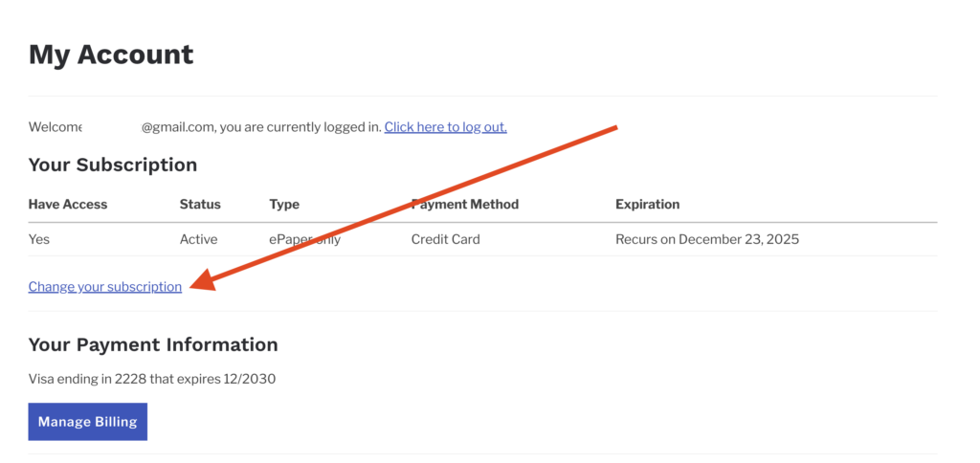This screenshot has height=463, width=980.
Task: Click the 'Click here to log out' link
Action: point(445,127)
